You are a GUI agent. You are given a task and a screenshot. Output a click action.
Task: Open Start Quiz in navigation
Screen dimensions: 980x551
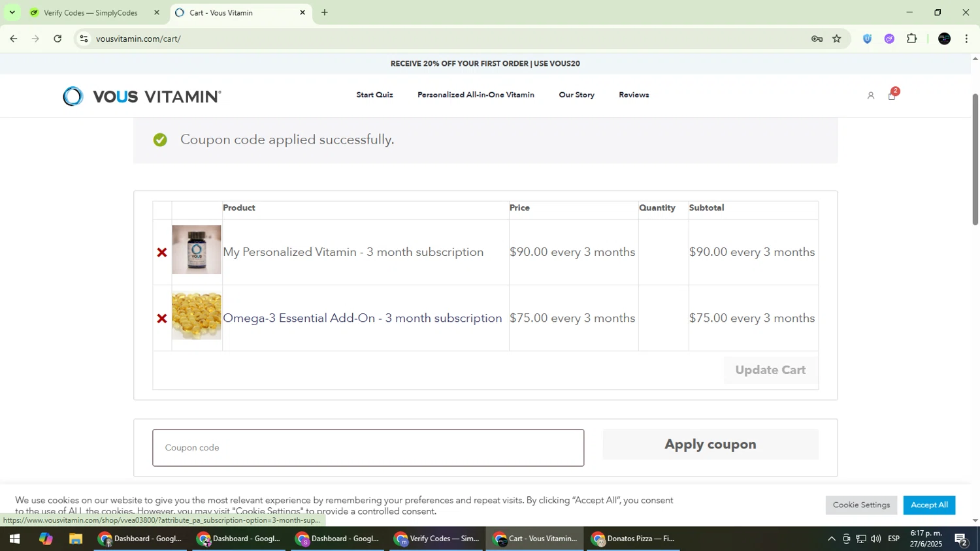pos(374,95)
